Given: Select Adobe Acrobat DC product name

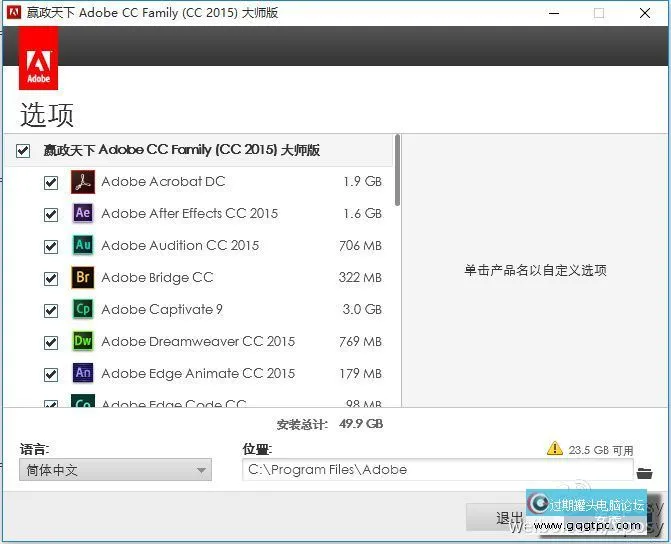Looking at the screenshot, I should (163, 181).
